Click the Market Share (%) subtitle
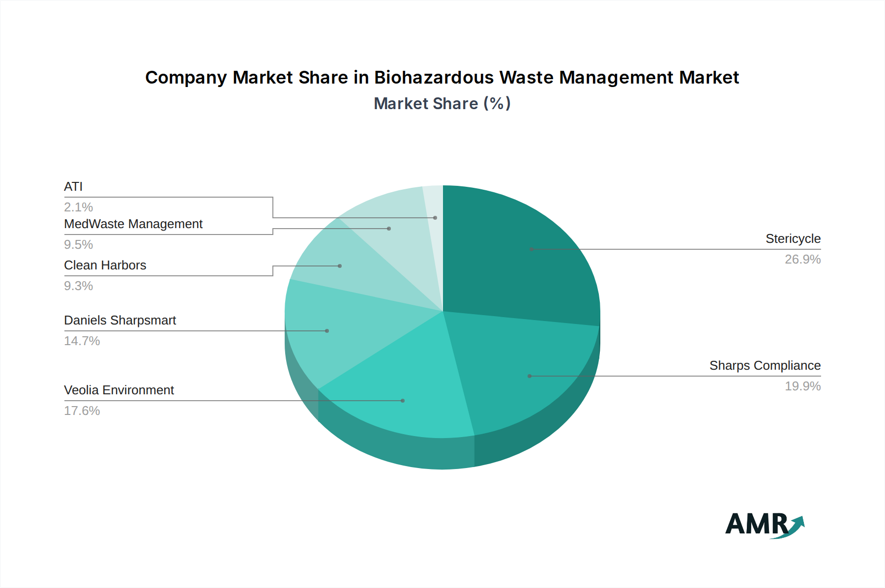 [442, 104]
